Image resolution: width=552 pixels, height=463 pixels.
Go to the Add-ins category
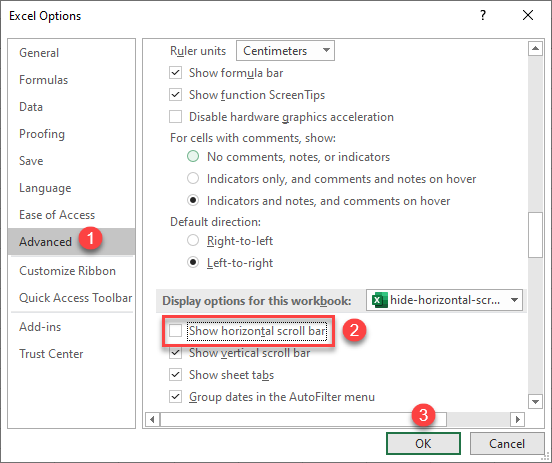[x=71, y=327]
